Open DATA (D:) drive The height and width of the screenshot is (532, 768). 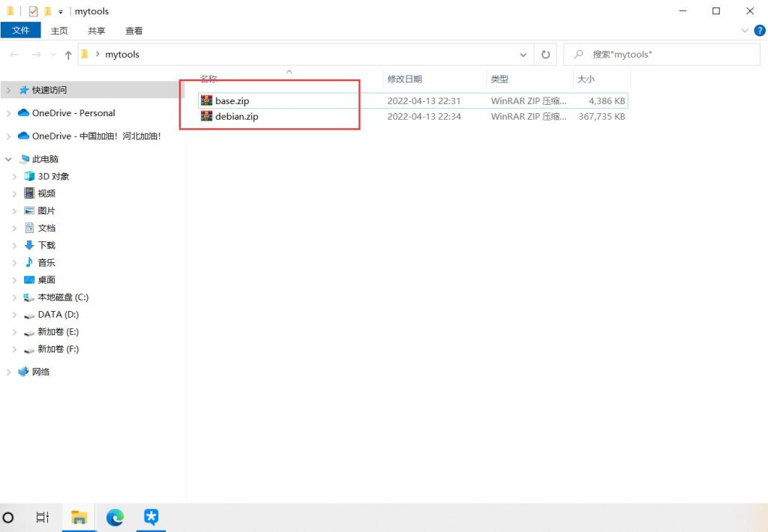pyautogui.click(x=58, y=314)
